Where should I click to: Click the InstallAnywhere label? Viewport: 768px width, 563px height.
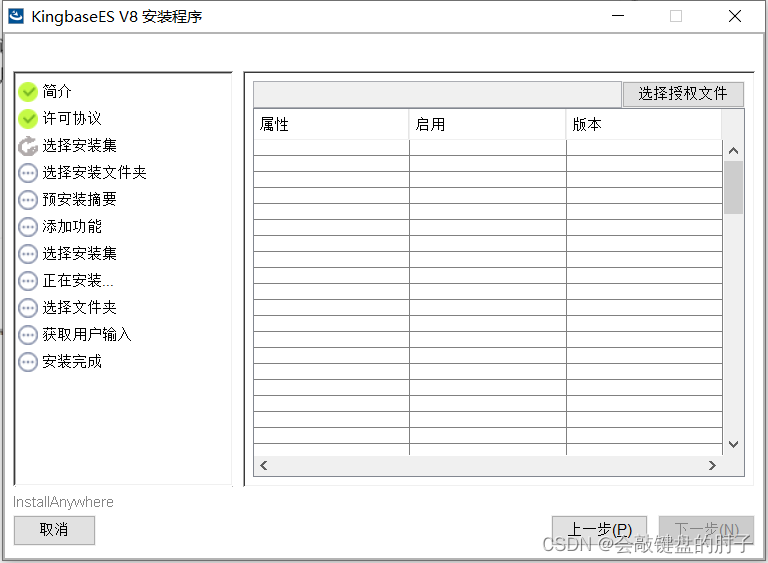(x=63, y=502)
